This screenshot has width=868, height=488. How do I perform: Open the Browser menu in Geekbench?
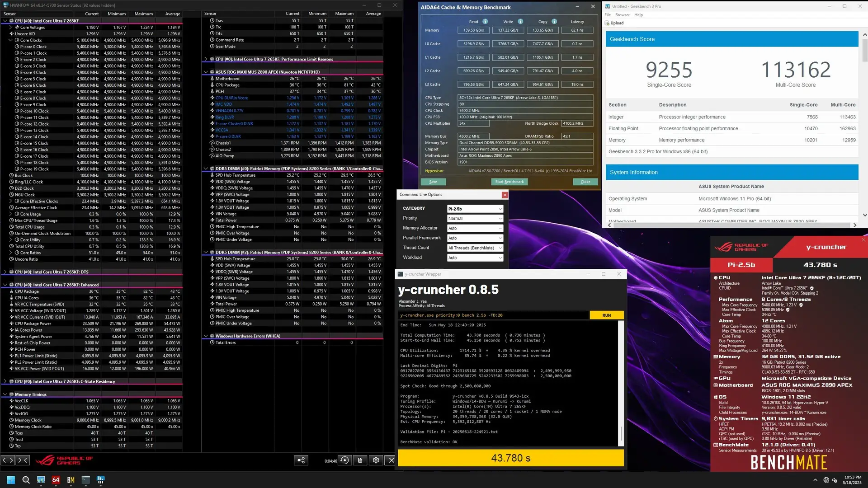[x=622, y=15]
